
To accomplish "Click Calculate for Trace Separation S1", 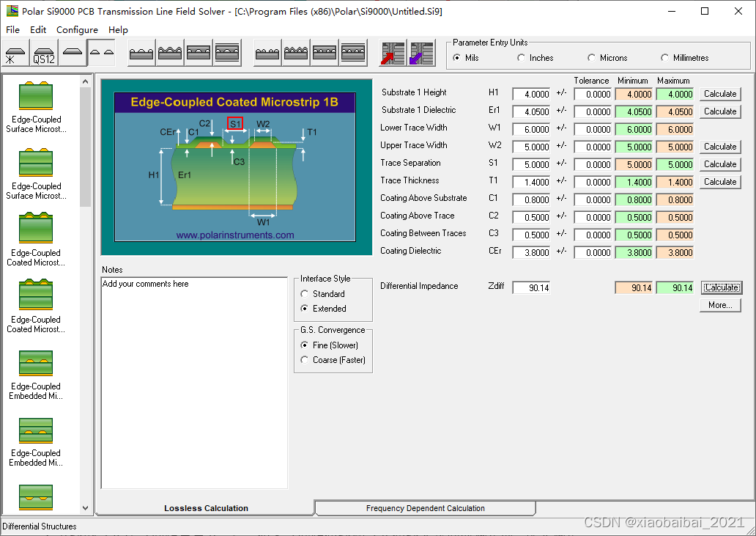I will [x=720, y=164].
